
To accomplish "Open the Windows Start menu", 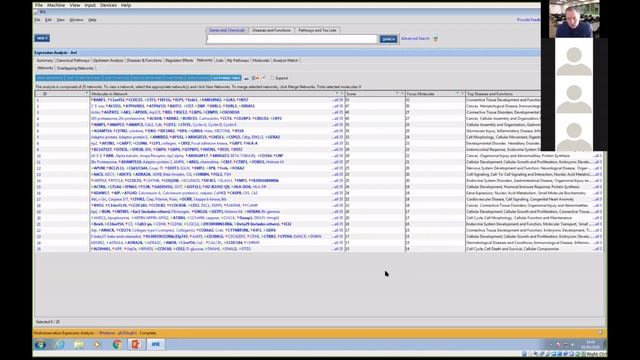I will point(40,345).
